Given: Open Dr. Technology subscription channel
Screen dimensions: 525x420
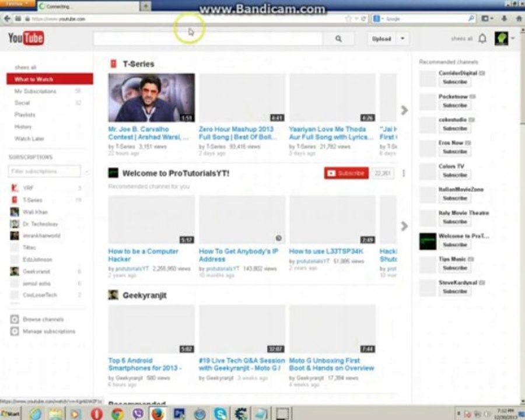Looking at the screenshot, I should [x=40, y=224].
